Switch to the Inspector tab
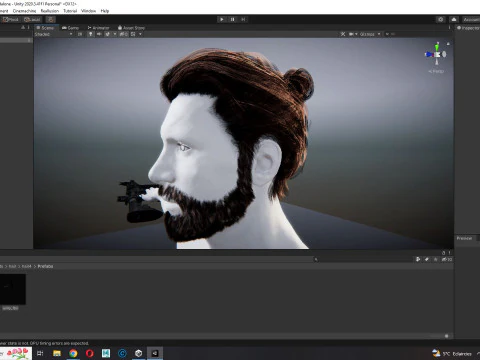The width and height of the screenshot is (480, 360). coord(468,28)
